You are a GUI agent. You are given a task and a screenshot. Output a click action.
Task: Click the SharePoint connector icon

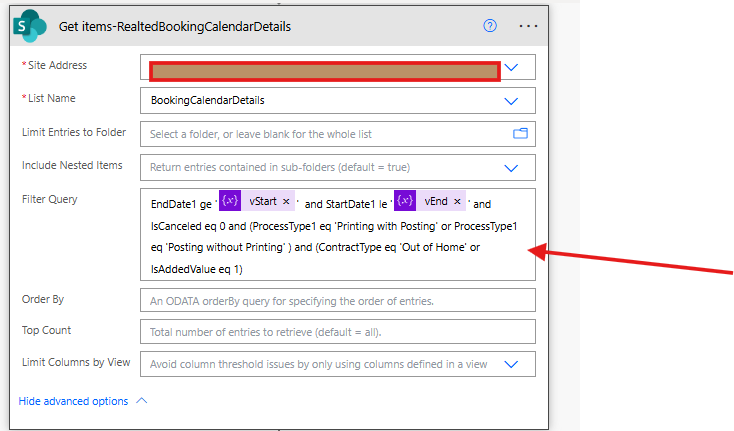pos(29,26)
